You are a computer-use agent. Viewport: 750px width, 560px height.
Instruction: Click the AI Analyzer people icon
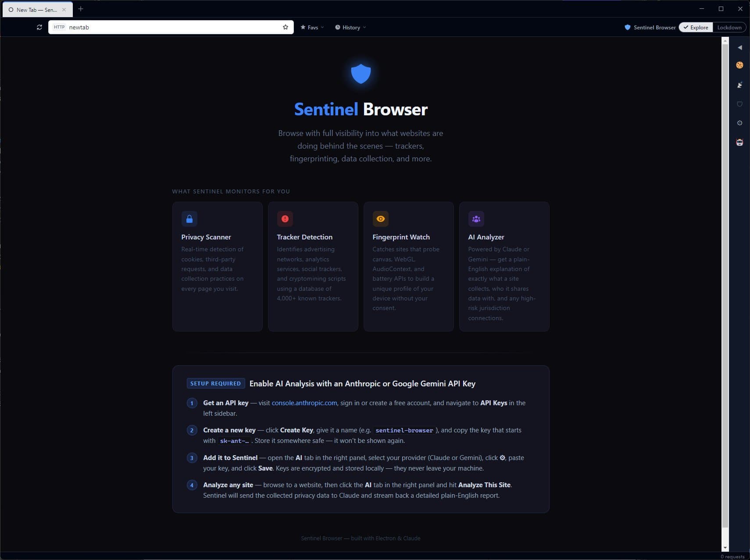476,219
